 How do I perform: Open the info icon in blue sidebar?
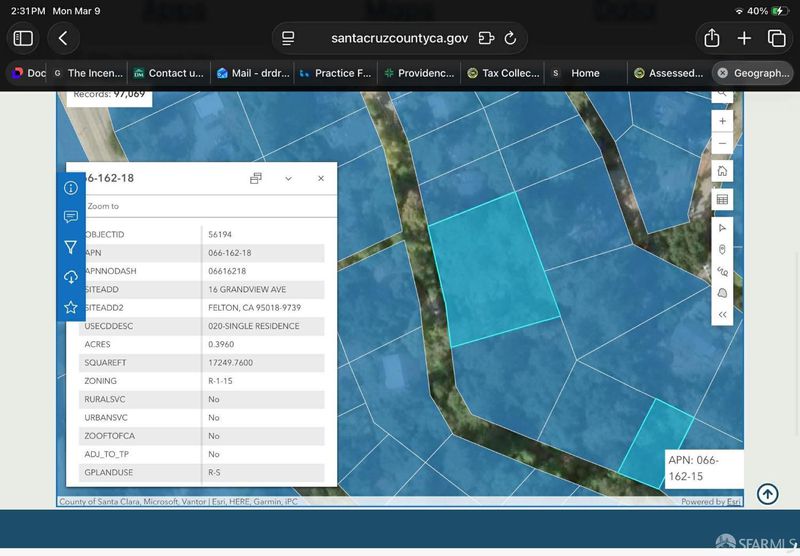tap(71, 188)
